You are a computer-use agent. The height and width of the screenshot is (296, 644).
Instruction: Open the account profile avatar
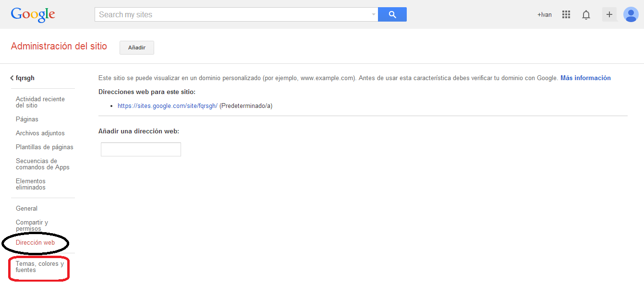tap(631, 14)
